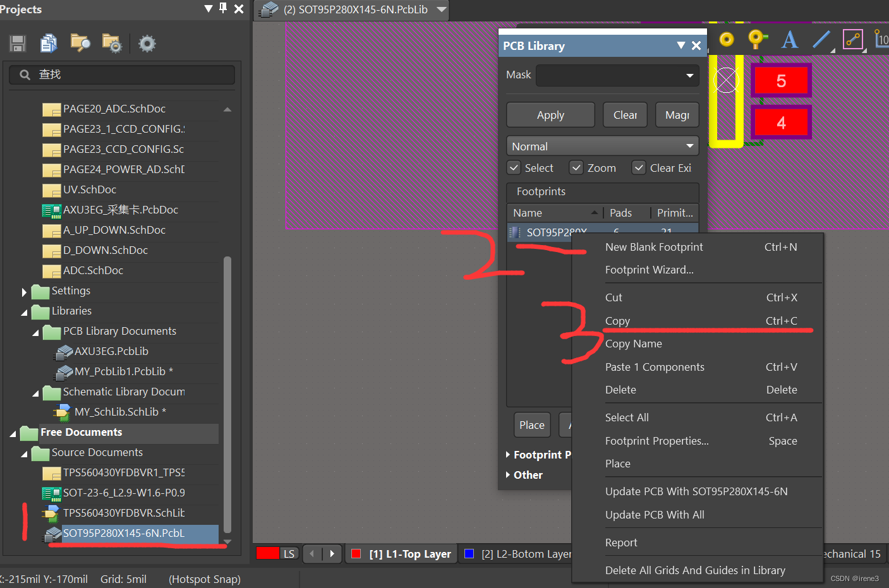
Task: Choose New Blank Footprint menu item
Action: [697, 247]
